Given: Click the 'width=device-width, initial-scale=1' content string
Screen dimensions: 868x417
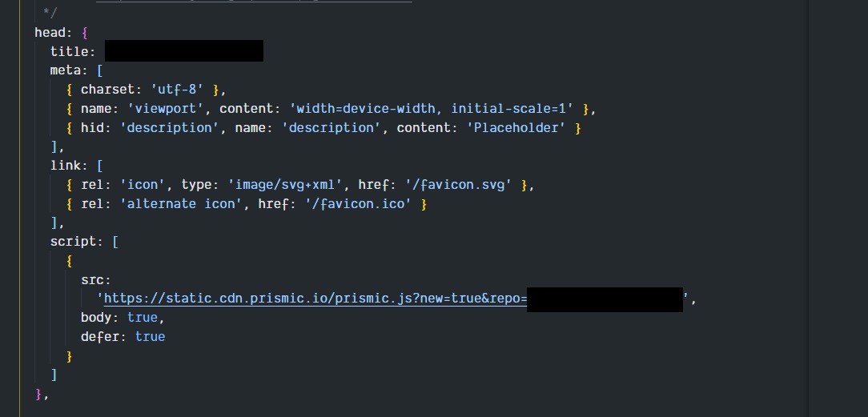Looking at the screenshot, I should (432, 108).
